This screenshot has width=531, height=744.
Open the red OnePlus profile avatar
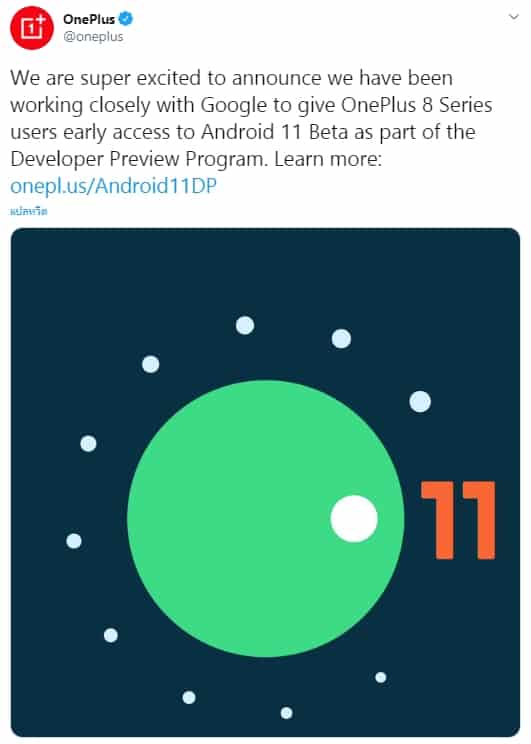coord(32,28)
